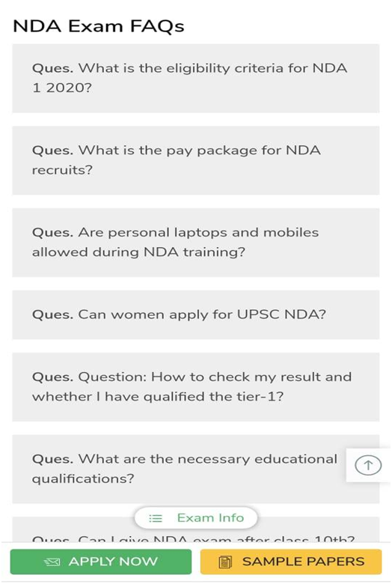This screenshot has height=587, width=392.
Task: Expand the pay package for NDA recruits question
Action: (x=196, y=160)
